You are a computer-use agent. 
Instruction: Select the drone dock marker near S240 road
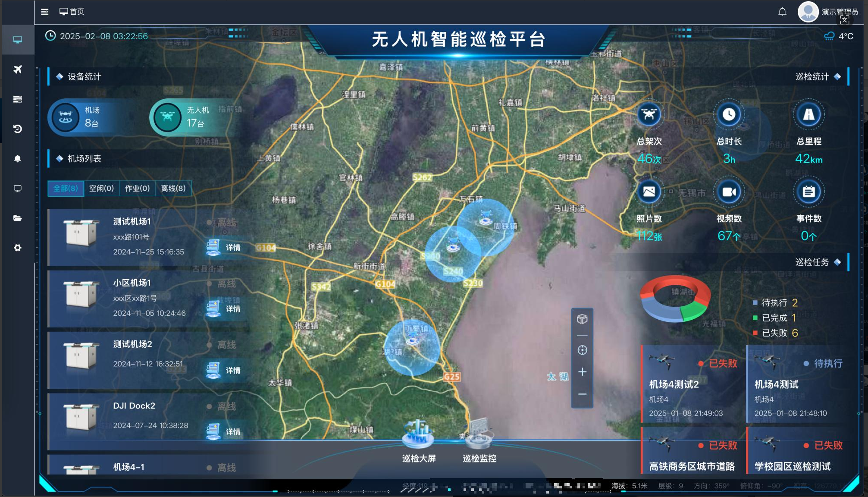[x=453, y=245]
